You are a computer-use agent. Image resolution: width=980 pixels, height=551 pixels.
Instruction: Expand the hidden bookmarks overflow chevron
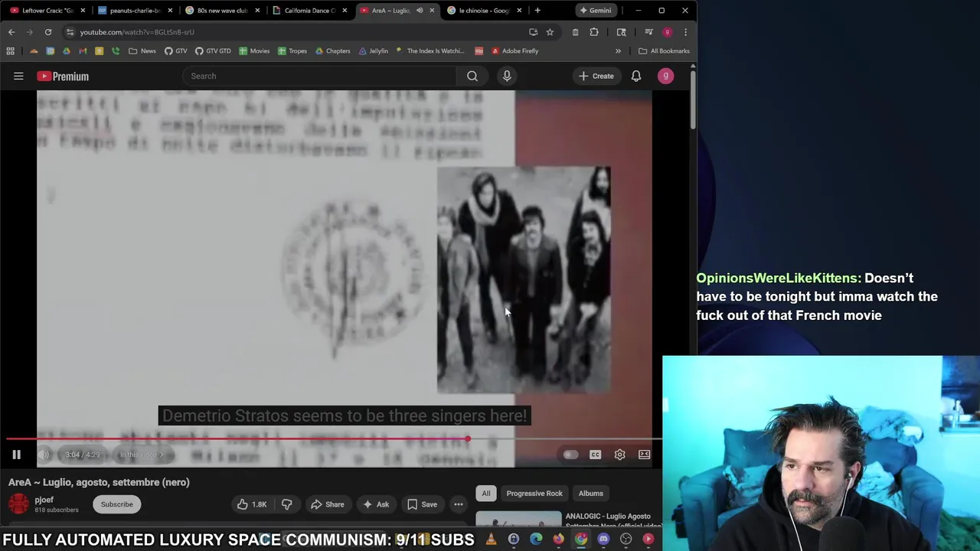[618, 51]
